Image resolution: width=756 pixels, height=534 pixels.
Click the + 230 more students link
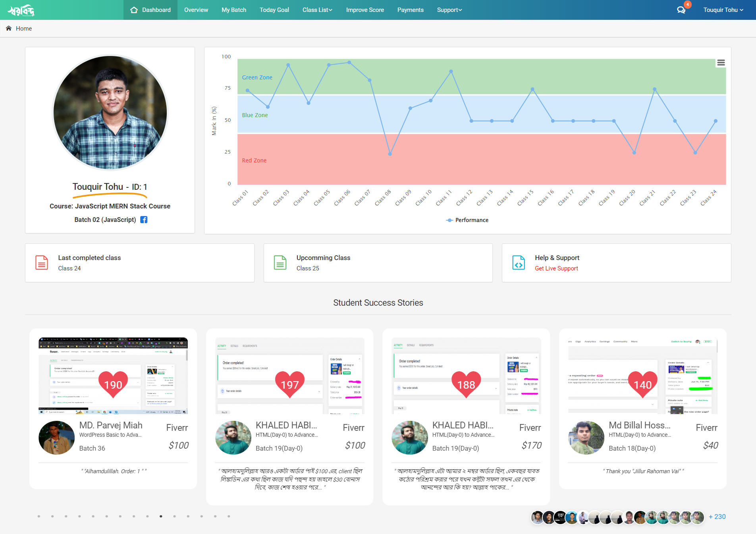point(717,517)
